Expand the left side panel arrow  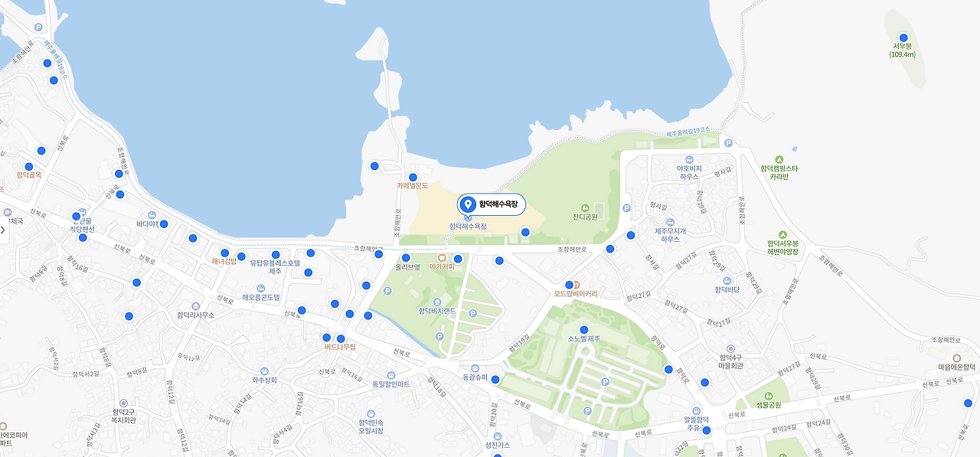[3, 230]
